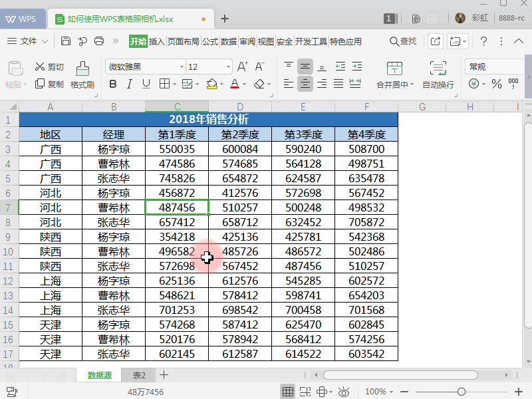Screen dimensions: 532x399
Task: Click the cell Borders icon
Action: (x=164, y=84)
